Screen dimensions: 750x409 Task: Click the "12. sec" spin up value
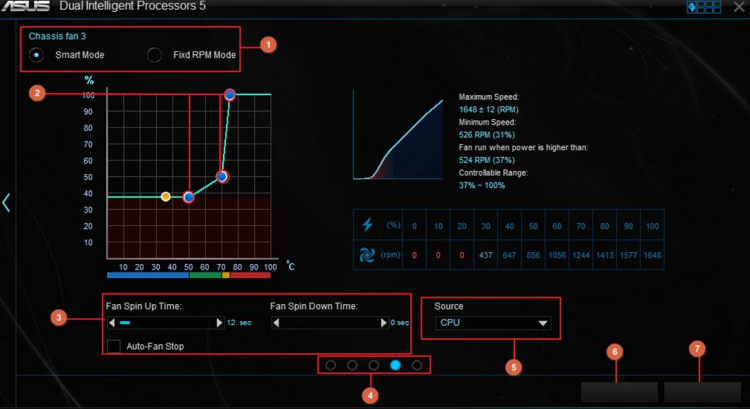[239, 323]
